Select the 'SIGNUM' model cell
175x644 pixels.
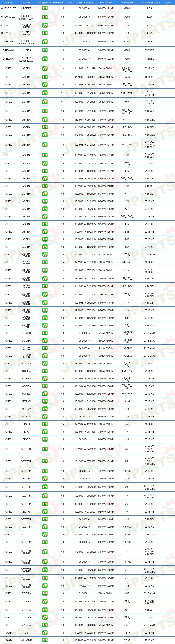pos(26,417)
